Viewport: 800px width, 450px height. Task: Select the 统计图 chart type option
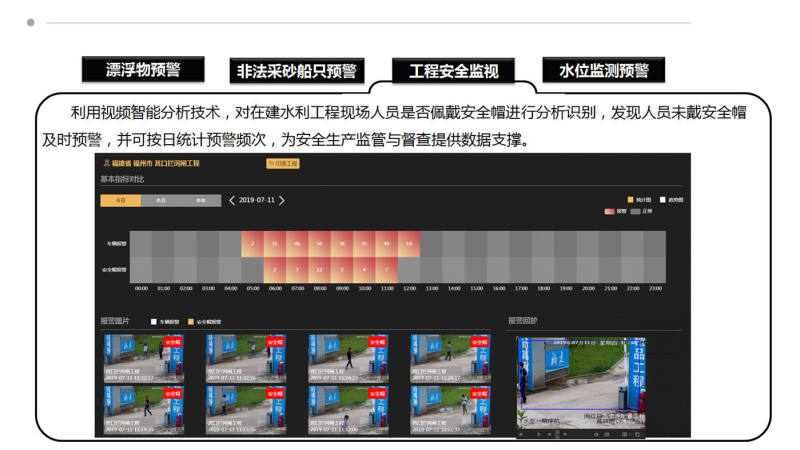coord(630,199)
